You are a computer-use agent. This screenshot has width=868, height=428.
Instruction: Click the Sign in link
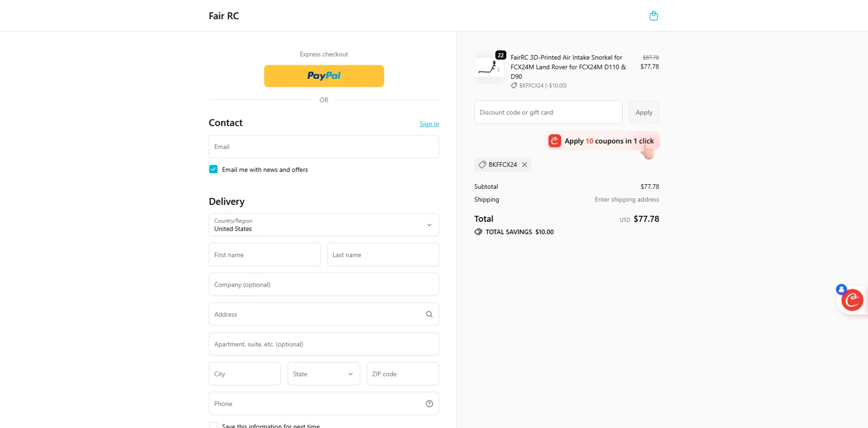pyautogui.click(x=429, y=123)
